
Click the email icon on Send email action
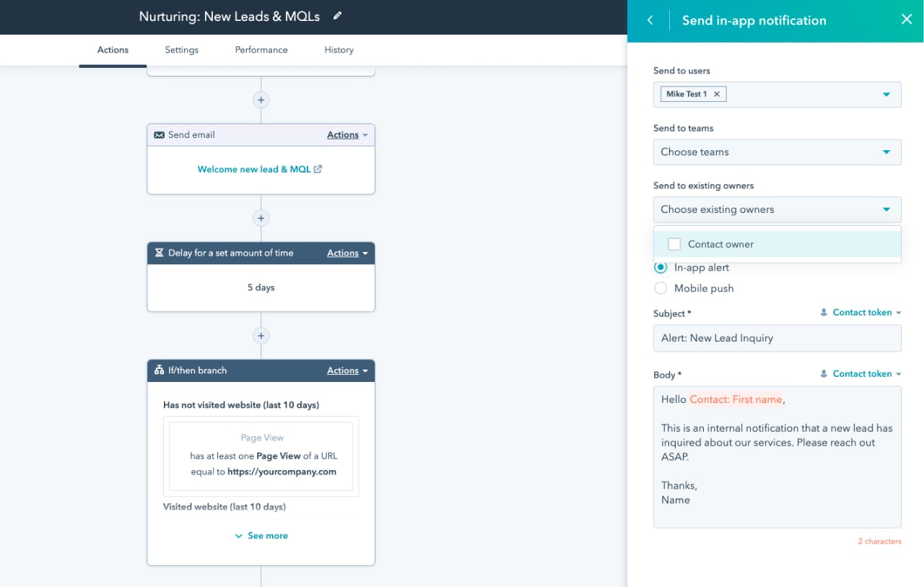[x=159, y=134]
